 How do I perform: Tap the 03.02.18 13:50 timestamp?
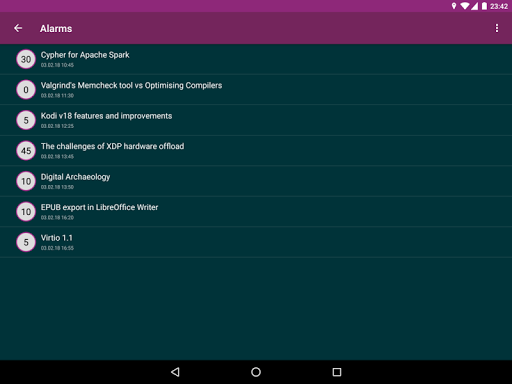coord(57,187)
